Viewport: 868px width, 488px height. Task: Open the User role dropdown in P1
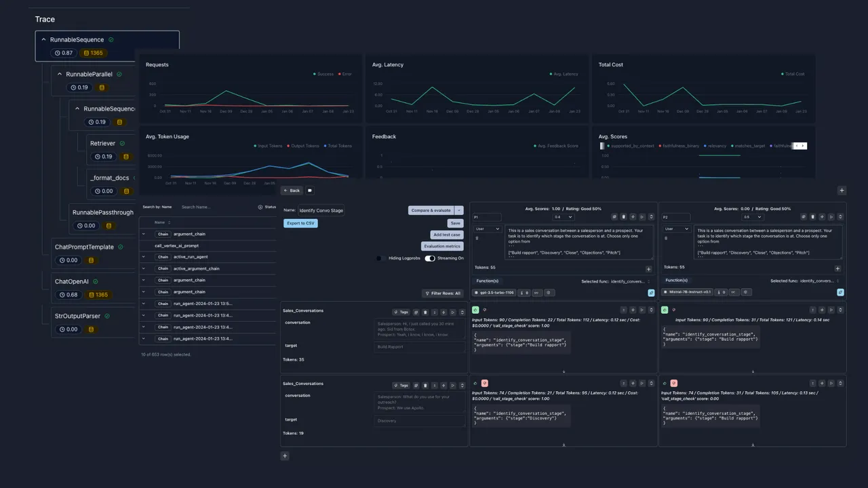click(487, 229)
